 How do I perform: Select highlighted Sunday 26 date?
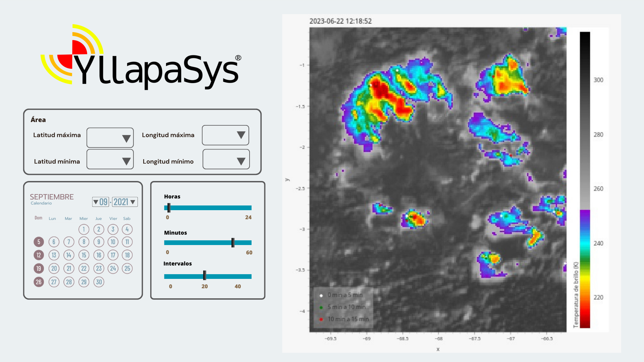(39, 282)
